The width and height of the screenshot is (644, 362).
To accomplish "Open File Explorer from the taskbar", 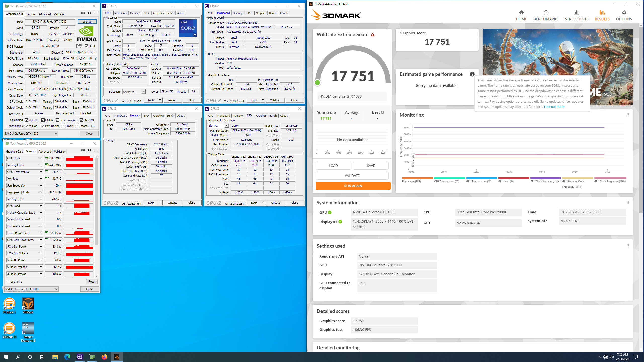I will tap(55, 357).
